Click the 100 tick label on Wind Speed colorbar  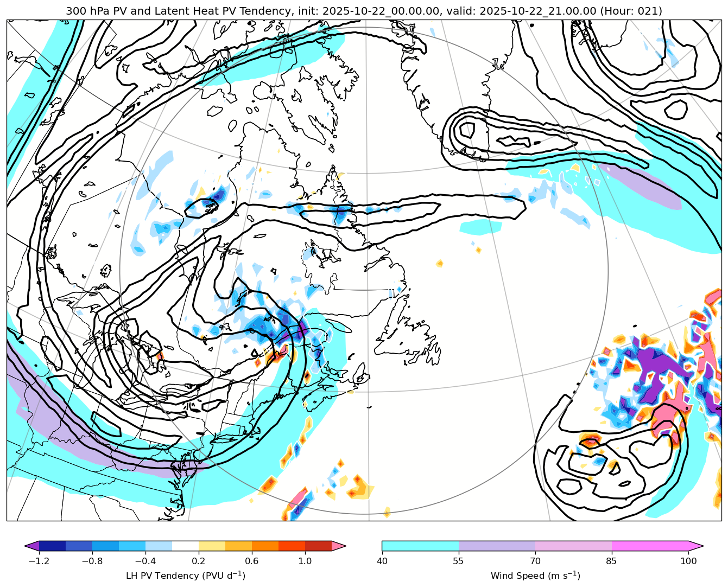click(688, 561)
